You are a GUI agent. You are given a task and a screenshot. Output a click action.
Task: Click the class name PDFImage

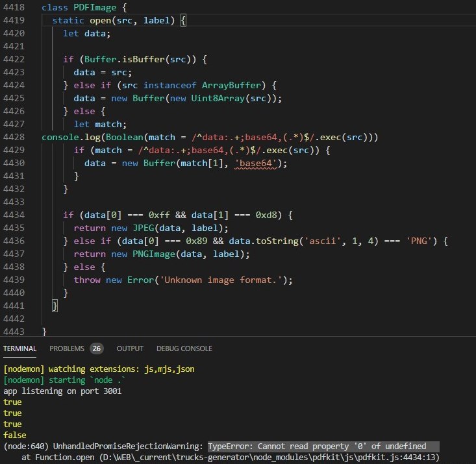[95, 7]
